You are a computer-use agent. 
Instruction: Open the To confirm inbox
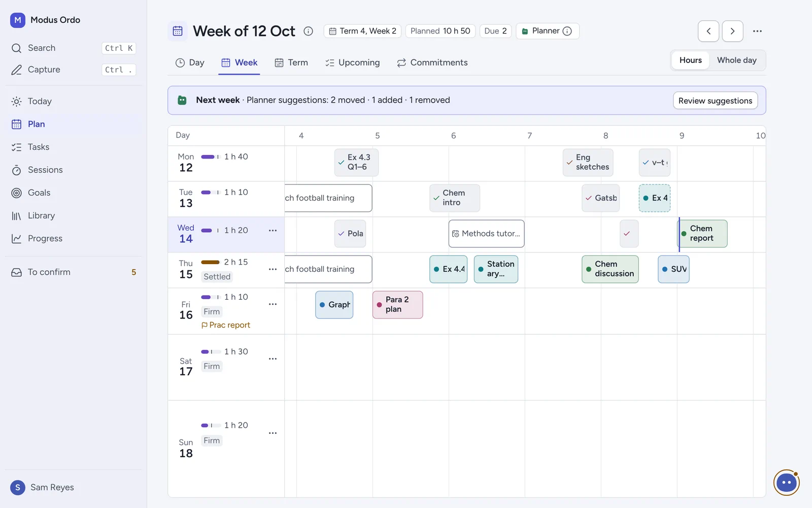pos(74,272)
